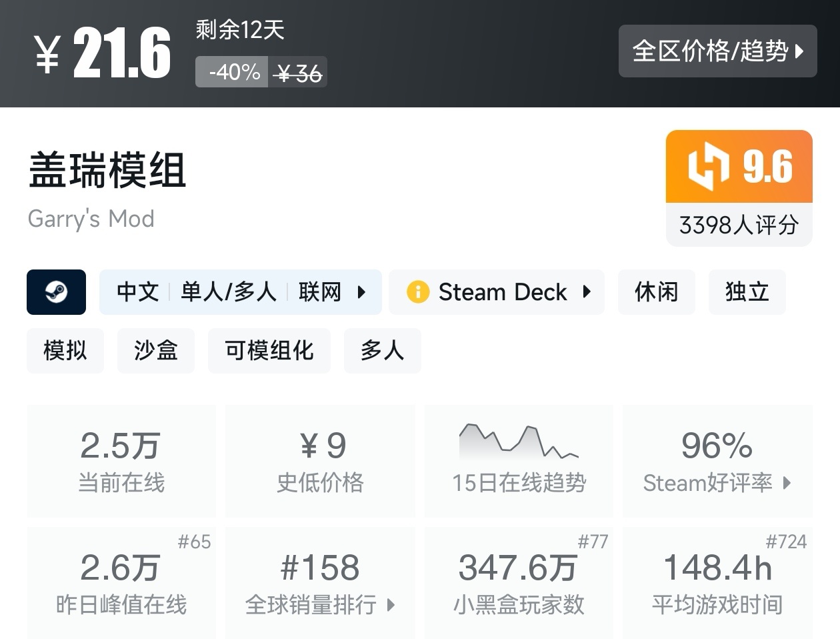Click the Steam Deck compatibility info icon

tap(418, 292)
